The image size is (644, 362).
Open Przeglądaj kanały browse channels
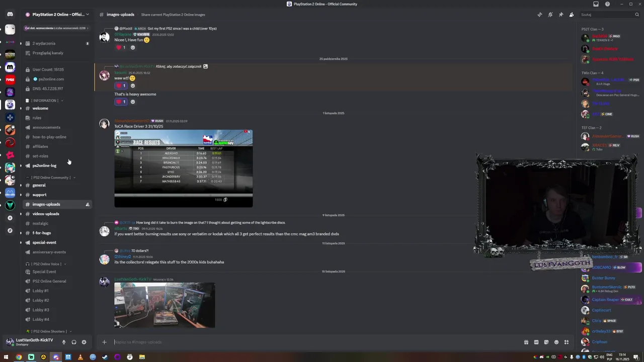pyautogui.click(x=56, y=53)
